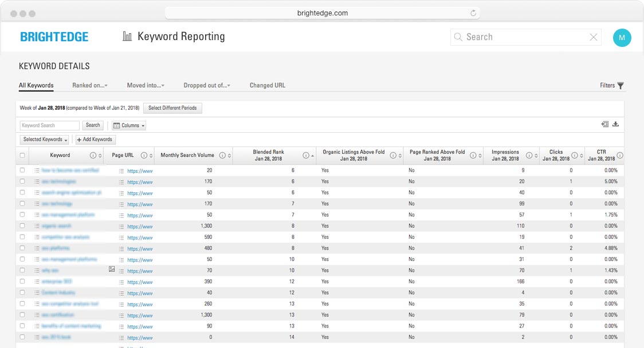Click the Keyword Search input field
The height and width of the screenshot is (348, 644).
tap(50, 125)
